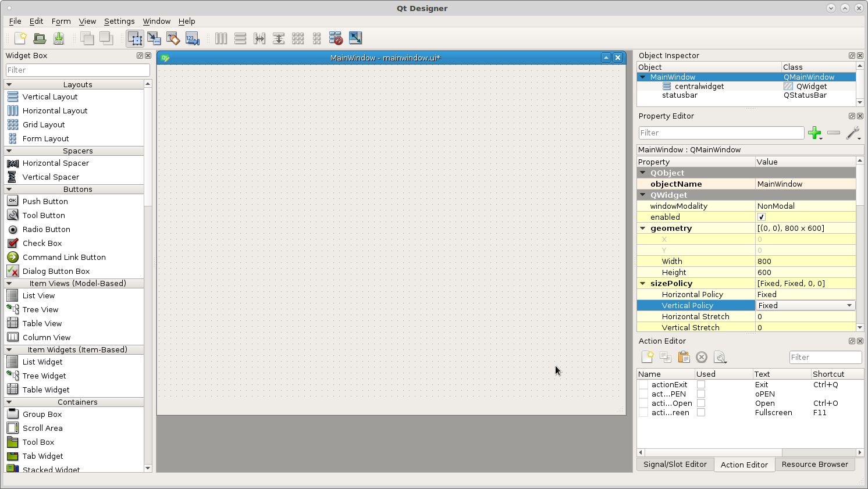
Task: Click the Adjust Size toolbar icon
Action: click(x=355, y=38)
